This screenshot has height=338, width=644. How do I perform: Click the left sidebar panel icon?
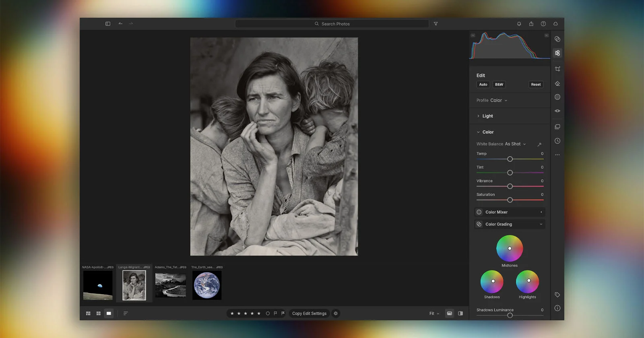[x=108, y=24]
